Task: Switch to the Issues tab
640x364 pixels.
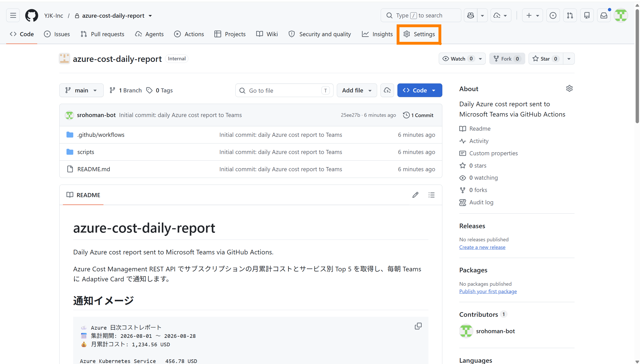Action: coord(57,34)
